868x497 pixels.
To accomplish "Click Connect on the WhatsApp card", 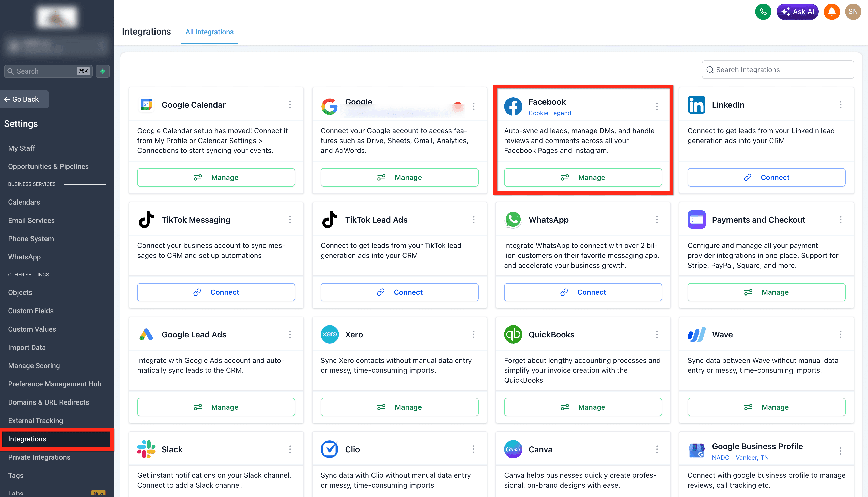I will pyautogui.click(x=583, y=292).
